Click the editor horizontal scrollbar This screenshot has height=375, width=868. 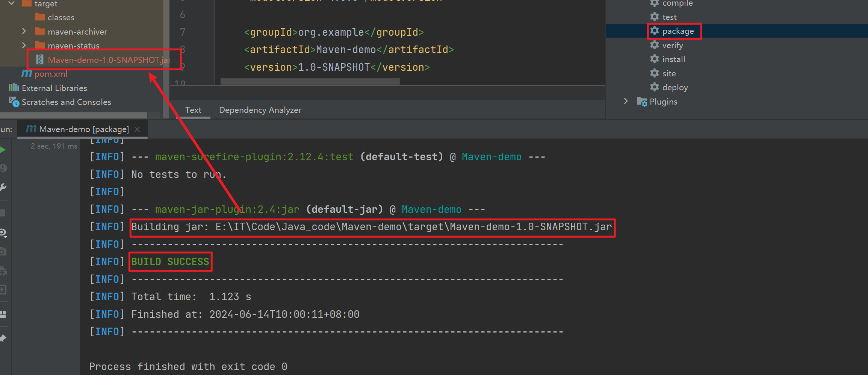[310, 82]
